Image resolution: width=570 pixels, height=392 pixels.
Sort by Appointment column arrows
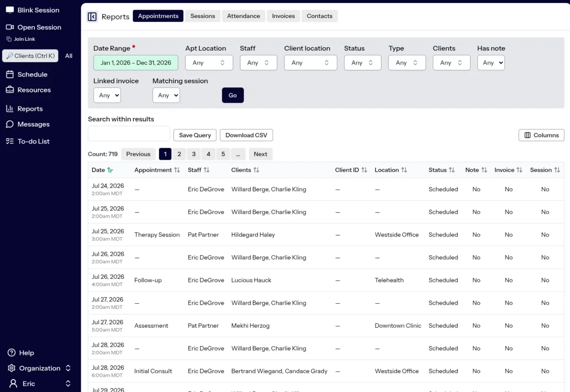click(x=177, y=170)
